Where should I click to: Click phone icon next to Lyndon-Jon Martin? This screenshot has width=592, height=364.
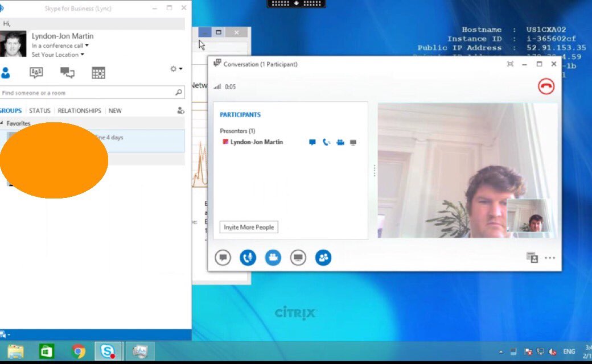tap(327, 142)
